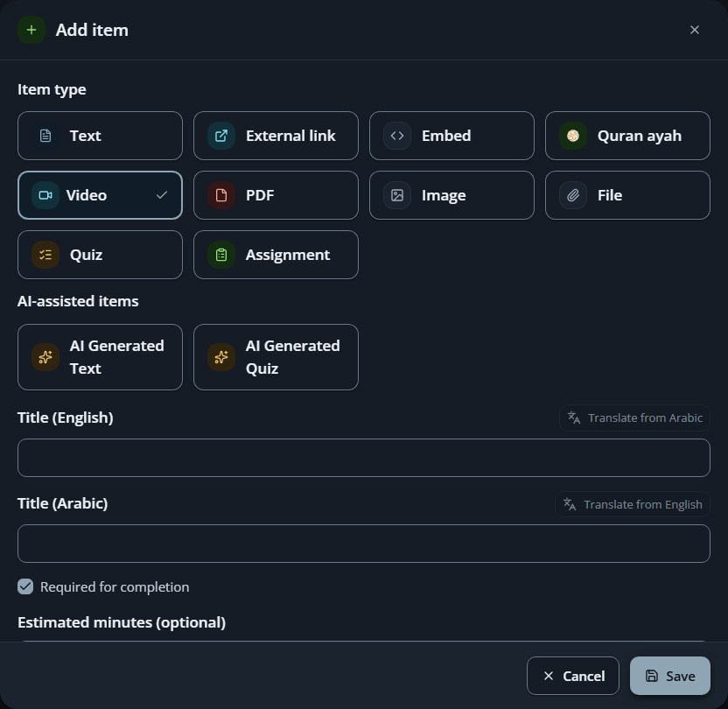Click translate icon next to Translate from English

570,504
